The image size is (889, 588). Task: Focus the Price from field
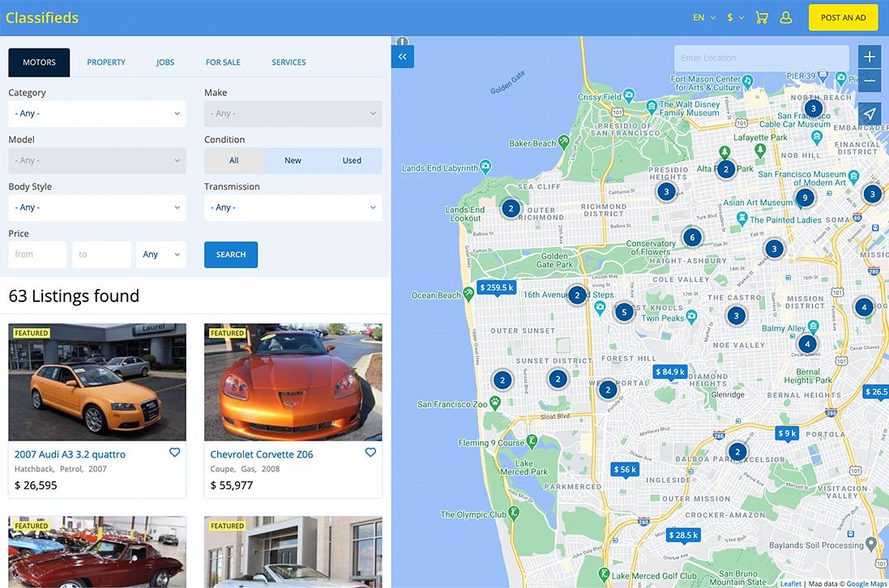37,255
